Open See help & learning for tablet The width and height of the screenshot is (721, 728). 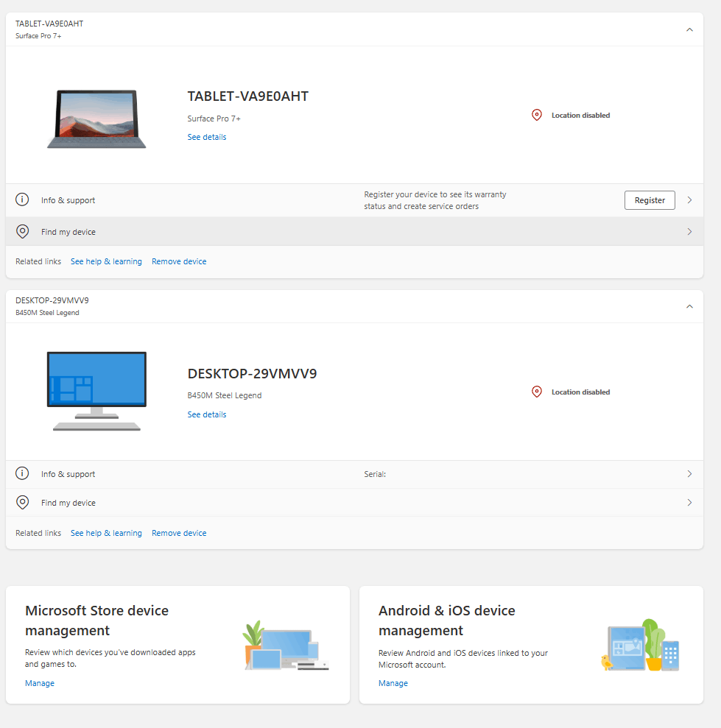click(106, 261)
